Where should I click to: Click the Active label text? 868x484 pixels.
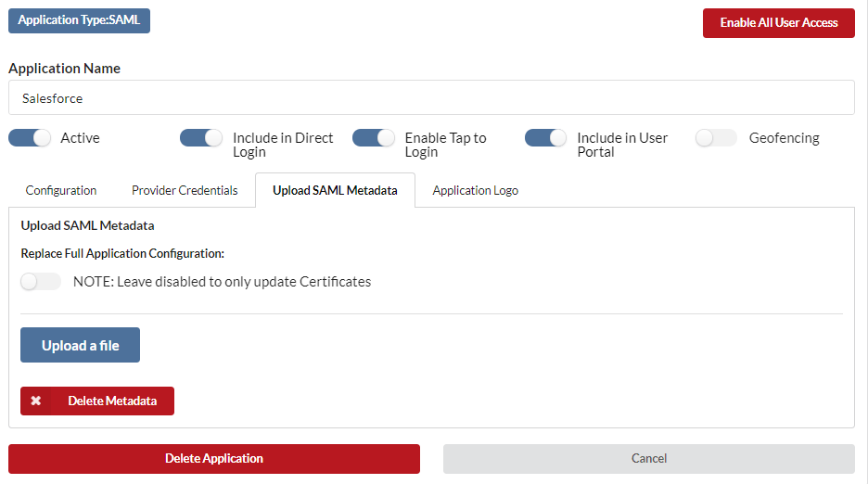(x=81, y=138)
